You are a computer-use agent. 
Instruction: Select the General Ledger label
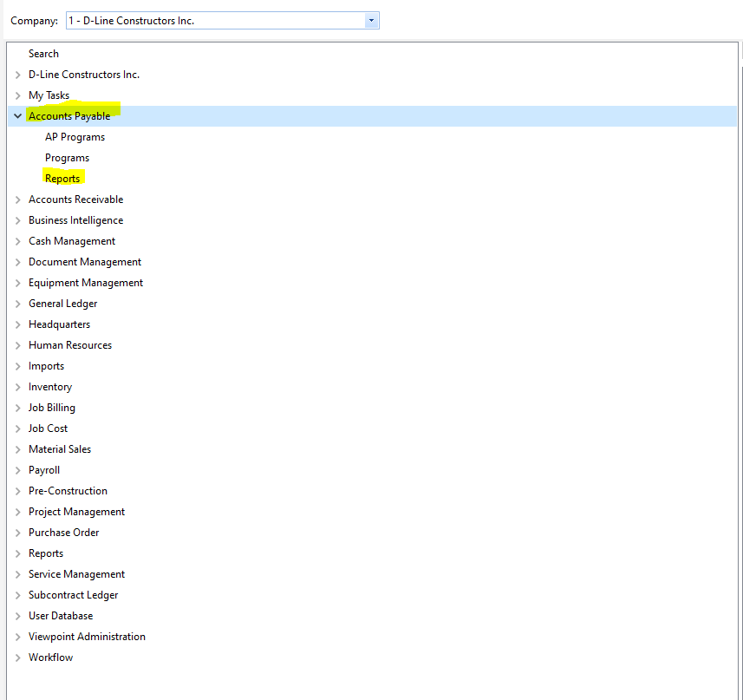click(62, 304)
